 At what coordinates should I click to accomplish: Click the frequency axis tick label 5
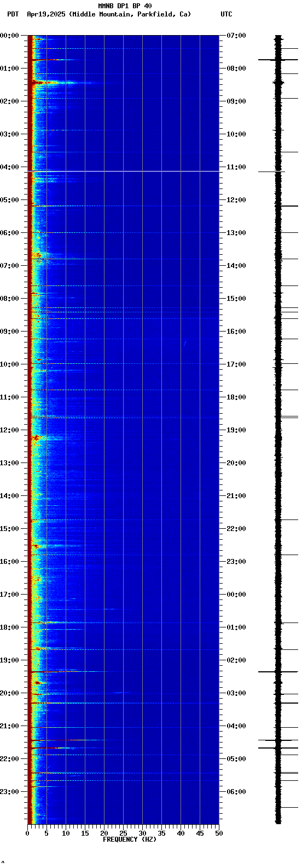47,833
